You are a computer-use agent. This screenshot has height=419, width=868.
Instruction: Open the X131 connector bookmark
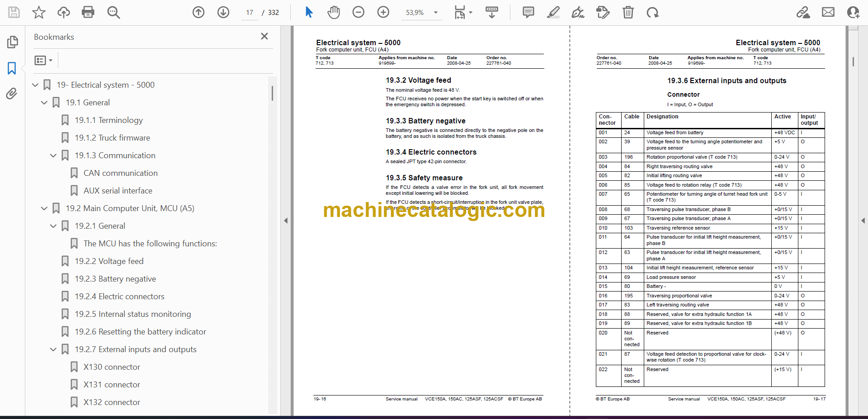click(112, 385)
